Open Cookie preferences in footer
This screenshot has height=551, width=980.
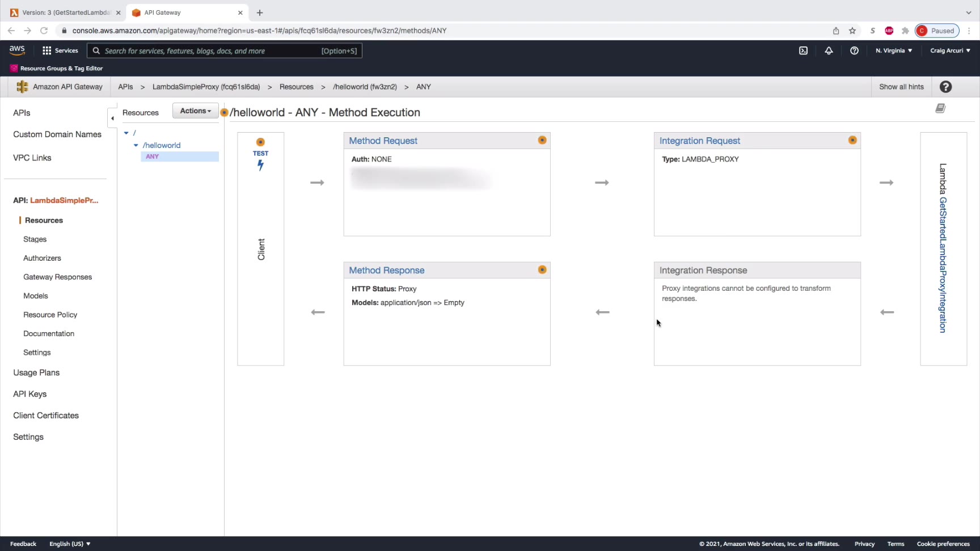pos(943,544)
